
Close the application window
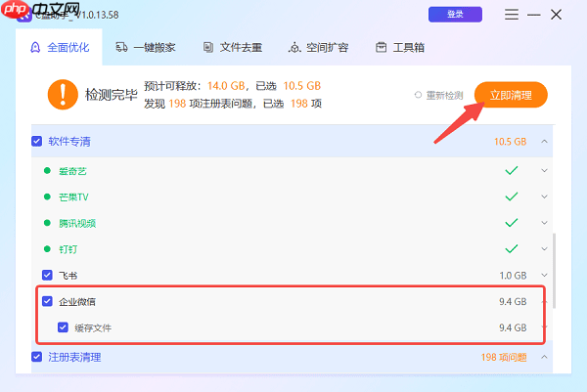556,15
